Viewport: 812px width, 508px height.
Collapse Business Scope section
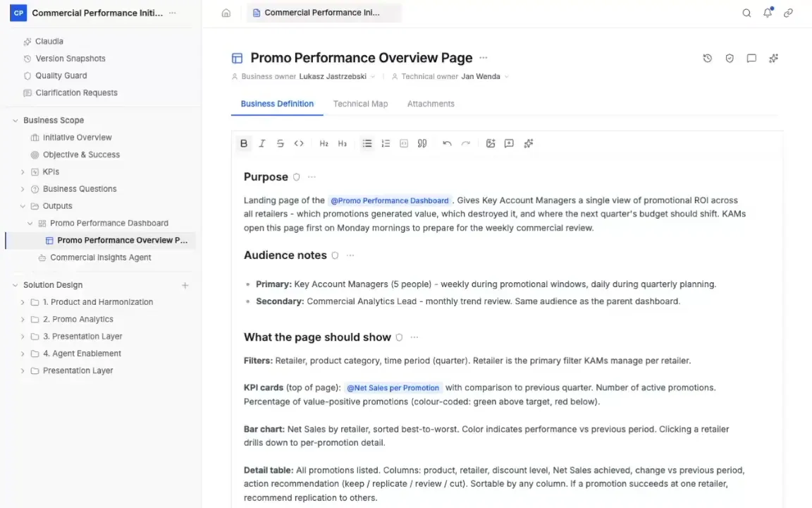[x=15, y=120]
